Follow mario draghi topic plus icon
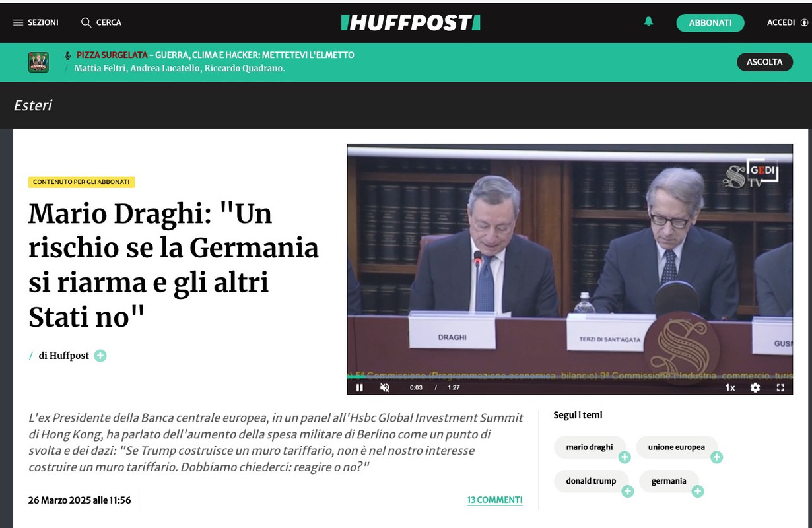The width and height of the screenshot is (812, 528). [x=624, y=457]
